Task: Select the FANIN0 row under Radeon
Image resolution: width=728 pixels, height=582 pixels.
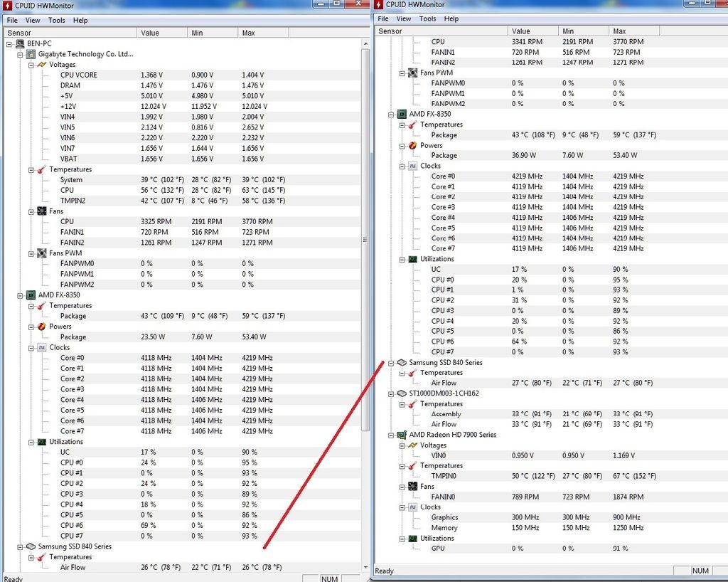Action: point(579,497)
